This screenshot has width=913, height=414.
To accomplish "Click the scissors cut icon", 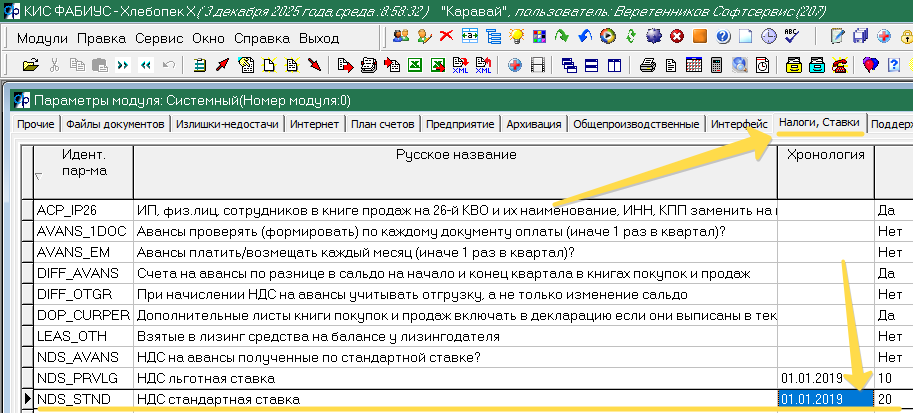I will pos(54,65).
